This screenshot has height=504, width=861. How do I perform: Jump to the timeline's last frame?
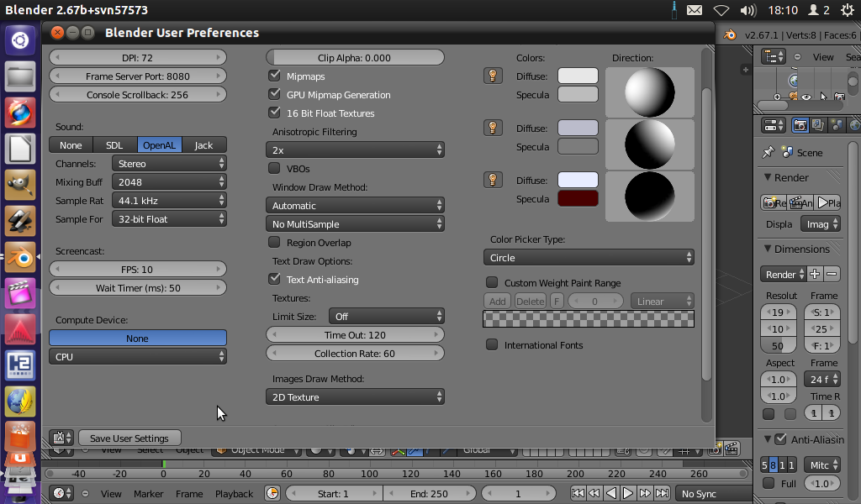pos(662,494)
